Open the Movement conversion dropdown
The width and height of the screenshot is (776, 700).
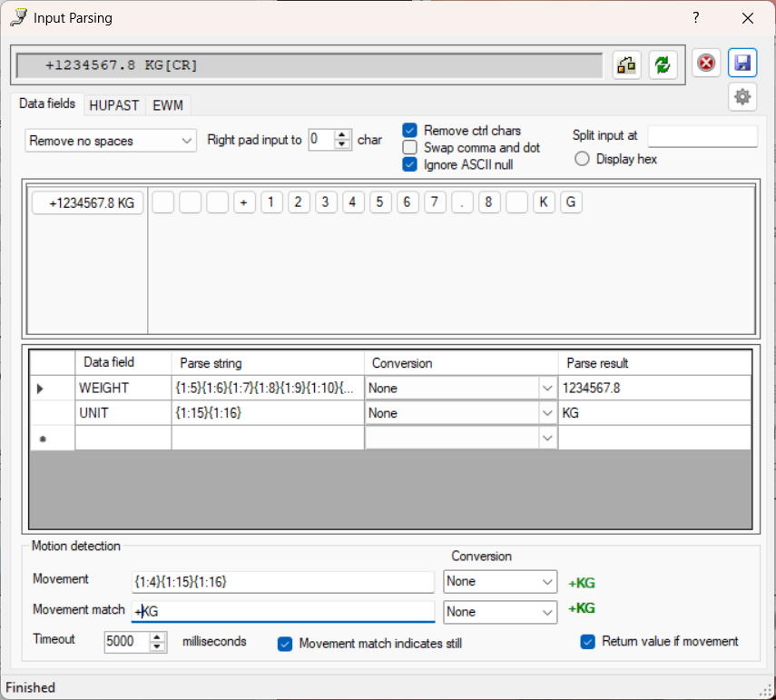point(547,582)
